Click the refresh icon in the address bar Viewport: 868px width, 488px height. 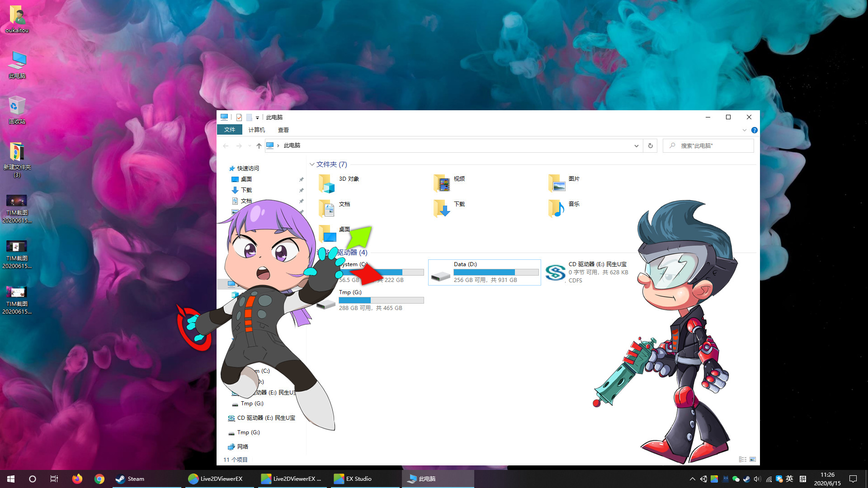click(x=650, y=145)
